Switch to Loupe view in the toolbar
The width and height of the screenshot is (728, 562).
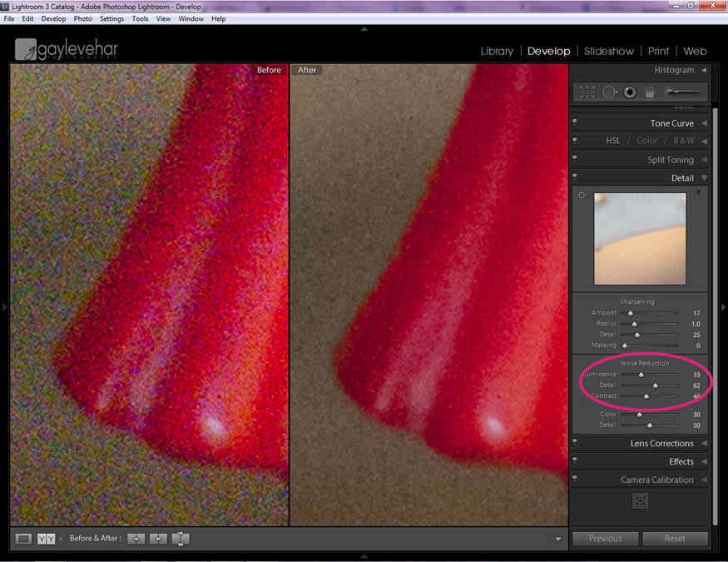click(x=24, y=539)
